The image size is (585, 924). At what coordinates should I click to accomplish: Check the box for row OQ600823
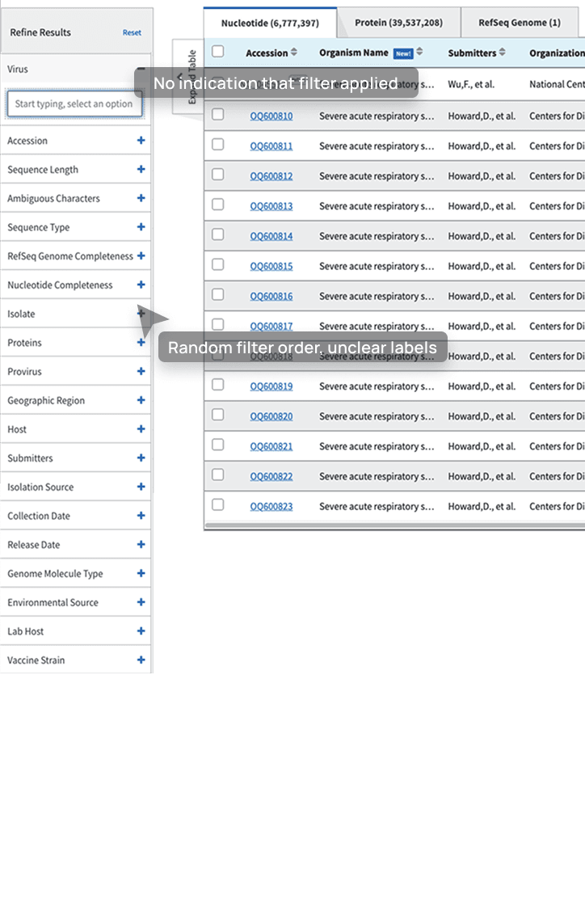click(218, 505)
